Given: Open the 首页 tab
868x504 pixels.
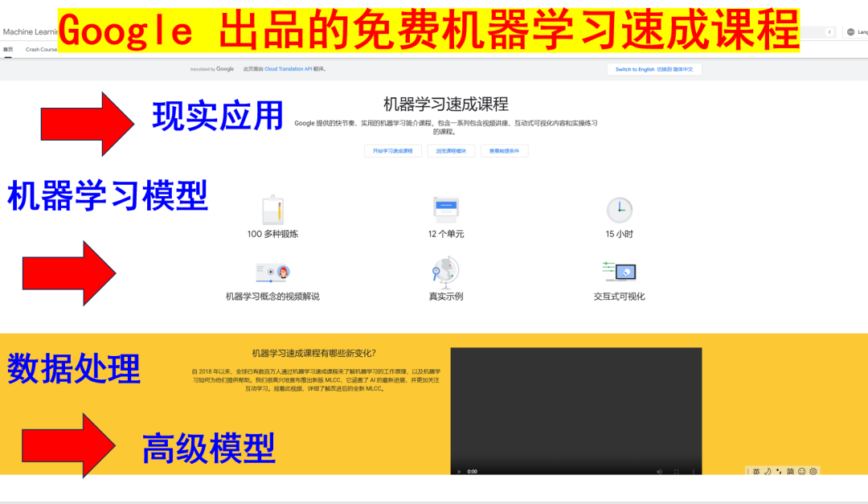Looking at the screenshot, I should [x=8, y=49].
